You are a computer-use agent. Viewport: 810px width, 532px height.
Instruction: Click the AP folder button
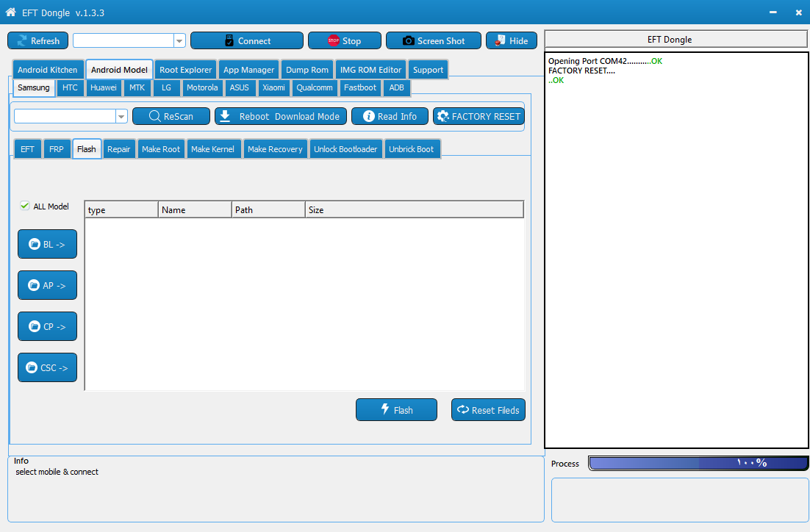[48, 285]
